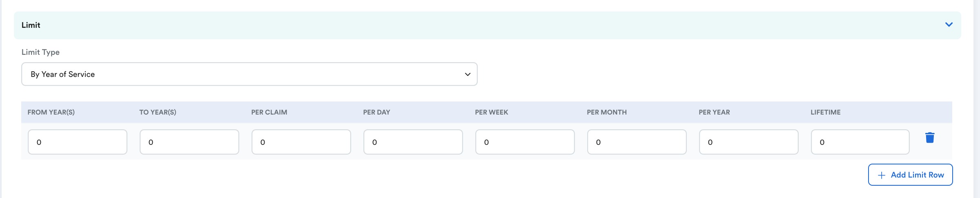Click the PER CLAIM column header
This screenshot has width=980, height=198.
click(269, 112)
